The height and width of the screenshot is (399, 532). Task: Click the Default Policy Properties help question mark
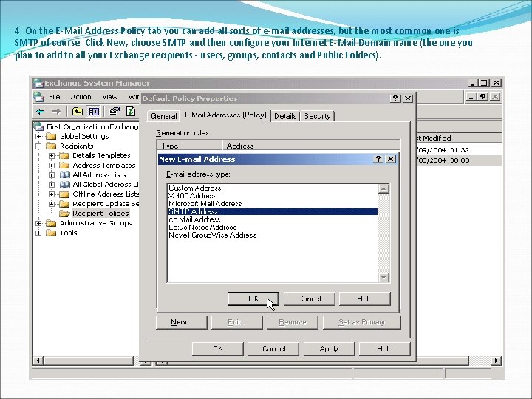(395, 98)
